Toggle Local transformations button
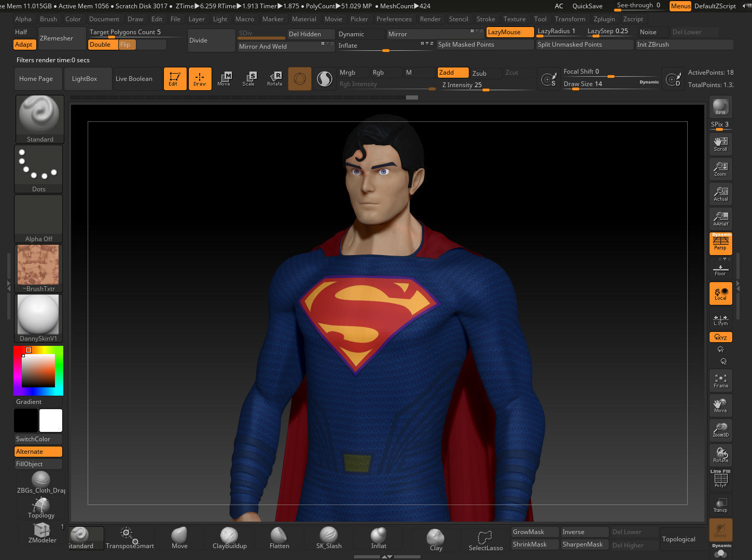The height and width of the screenshot is (560, 752). pyautogui.click(x=721, y=293)
